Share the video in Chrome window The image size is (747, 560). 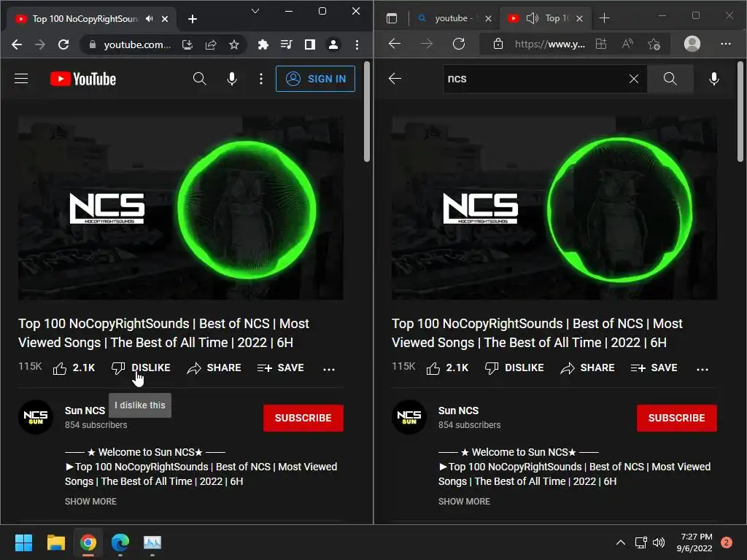click(x=214, y=368)
